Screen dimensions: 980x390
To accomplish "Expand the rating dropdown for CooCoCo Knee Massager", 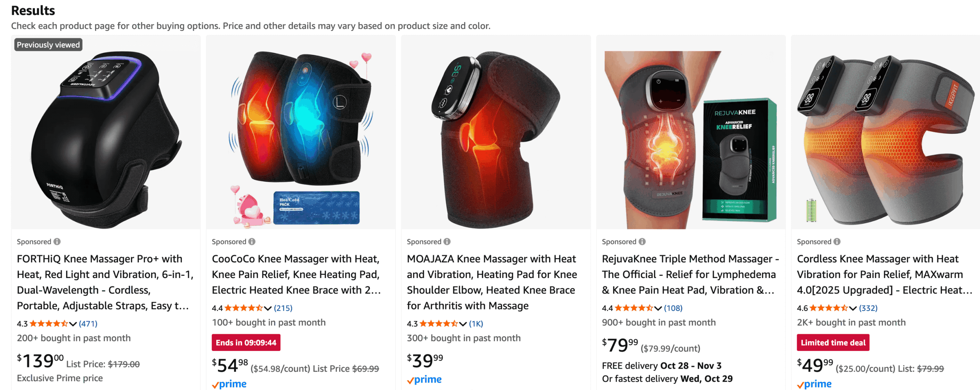I will click(268, 309).
